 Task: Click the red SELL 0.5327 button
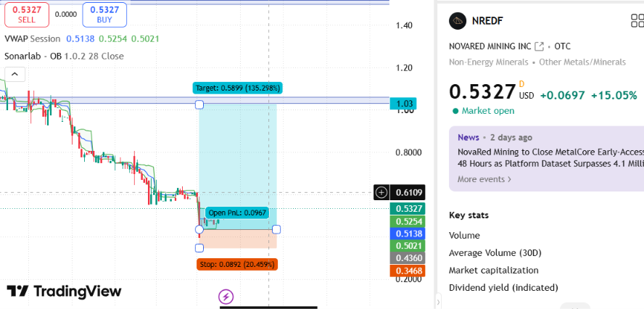pyautogui.click(x=27, y=15)
